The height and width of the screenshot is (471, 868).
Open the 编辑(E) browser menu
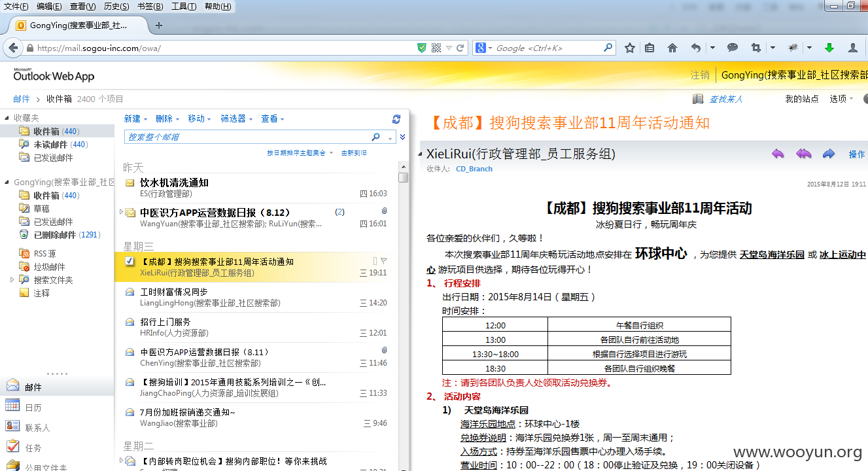point(49,7)
